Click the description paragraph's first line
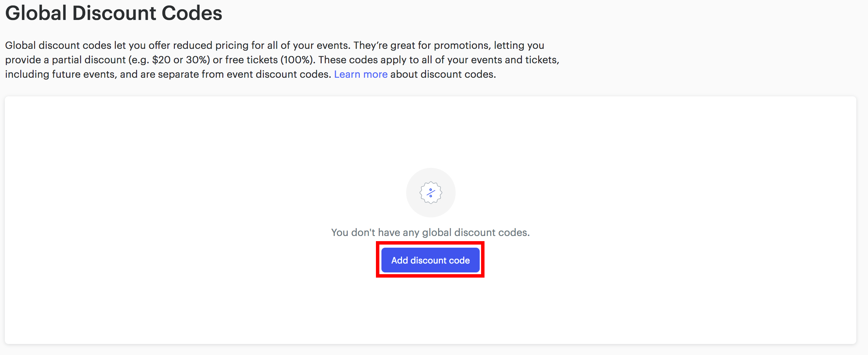 tap(275, 45)
